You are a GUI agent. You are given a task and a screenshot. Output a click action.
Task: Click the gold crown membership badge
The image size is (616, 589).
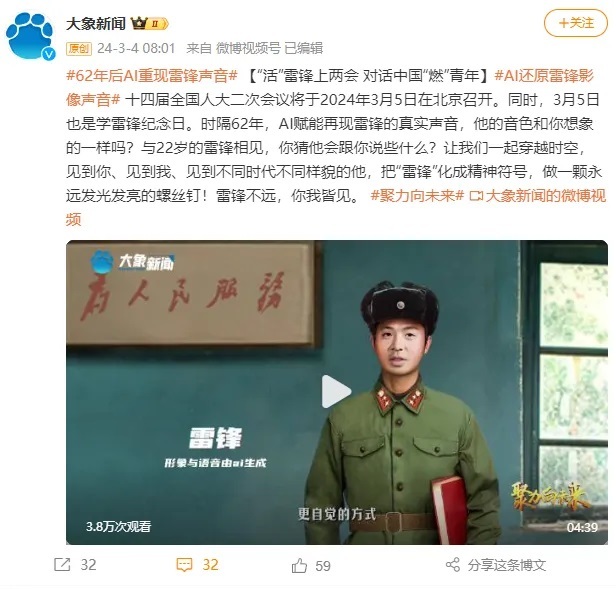tap(150, 24)
